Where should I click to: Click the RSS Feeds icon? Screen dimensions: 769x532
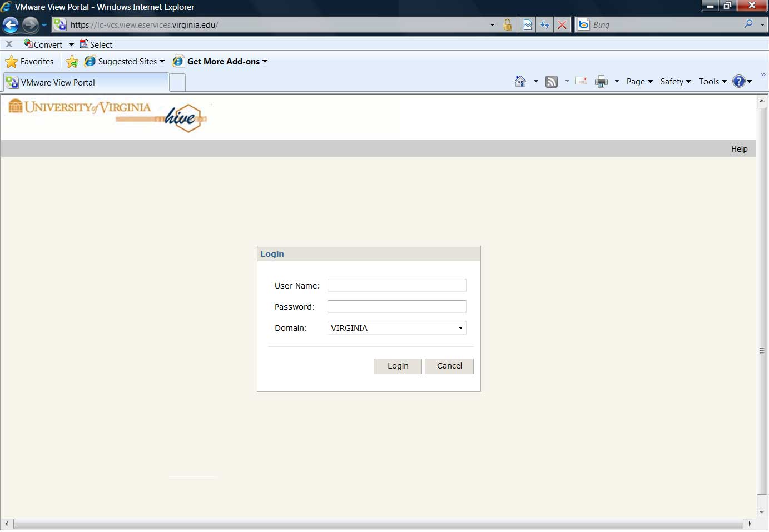[x=552, y=82]
